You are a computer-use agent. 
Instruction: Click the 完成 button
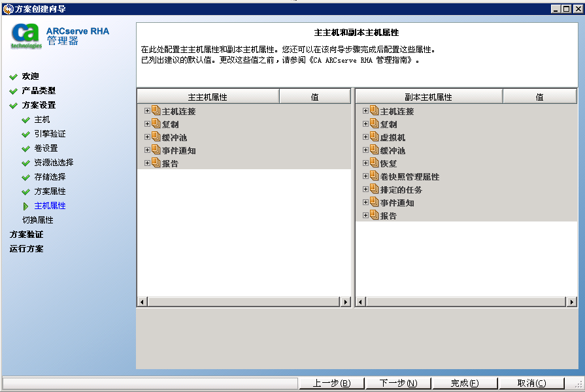pos(465,383)
